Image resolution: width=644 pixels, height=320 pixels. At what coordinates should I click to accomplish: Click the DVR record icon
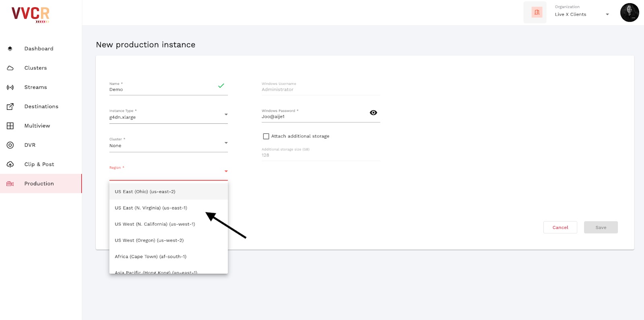tap(10, 145)
